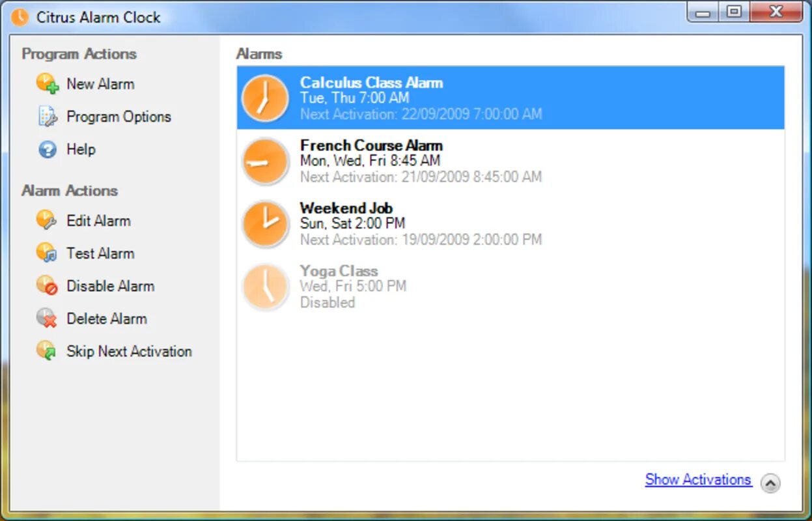The image size is (812, 521).
Task: Click the Program Options icon
Action: (48, 117)
